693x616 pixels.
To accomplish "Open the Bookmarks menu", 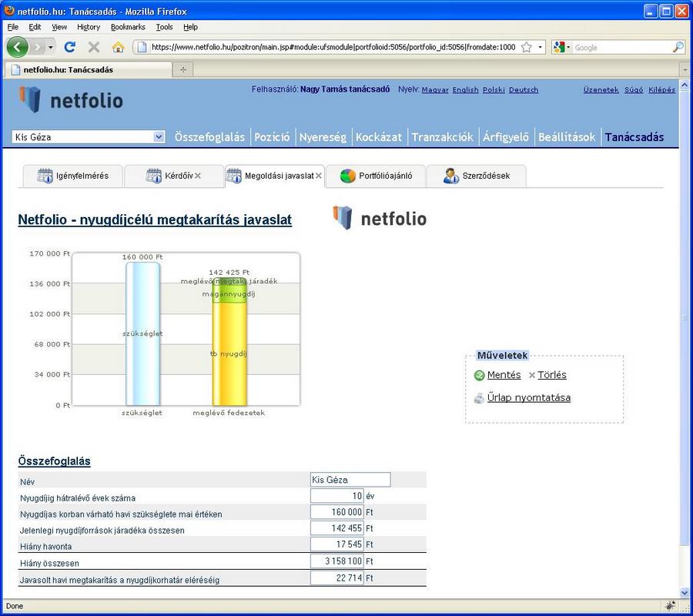I will 128,27.
